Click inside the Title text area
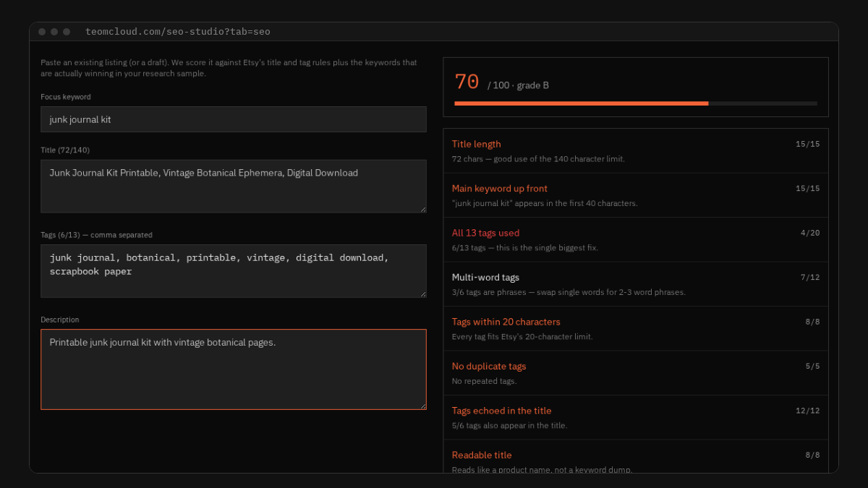The image size is (868, 488). (234, 187)
